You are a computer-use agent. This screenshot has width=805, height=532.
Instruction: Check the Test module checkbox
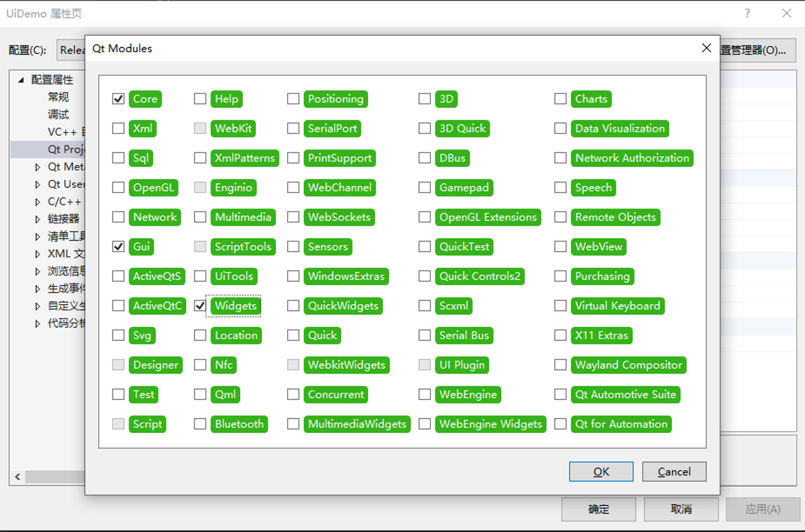pyautogui.click(x=118, y=395)
